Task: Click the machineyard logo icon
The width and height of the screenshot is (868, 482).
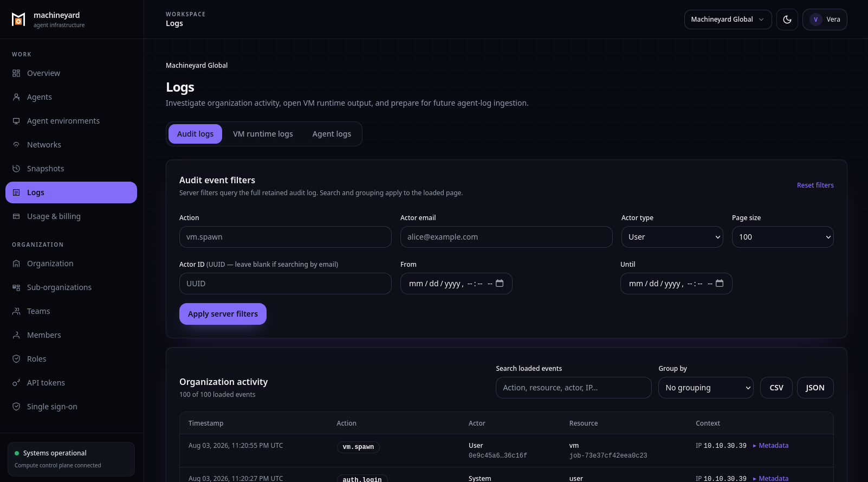Action: pos(18,20)
